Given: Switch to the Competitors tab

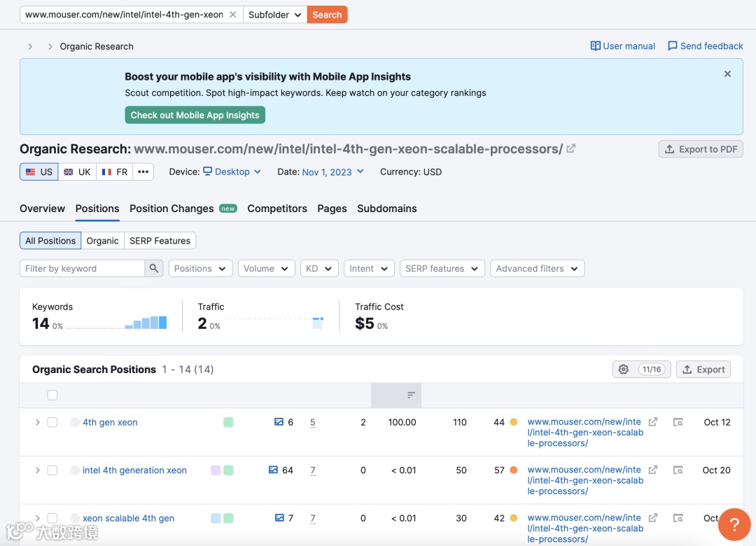Looking at the screenshot, I should 277,209.
